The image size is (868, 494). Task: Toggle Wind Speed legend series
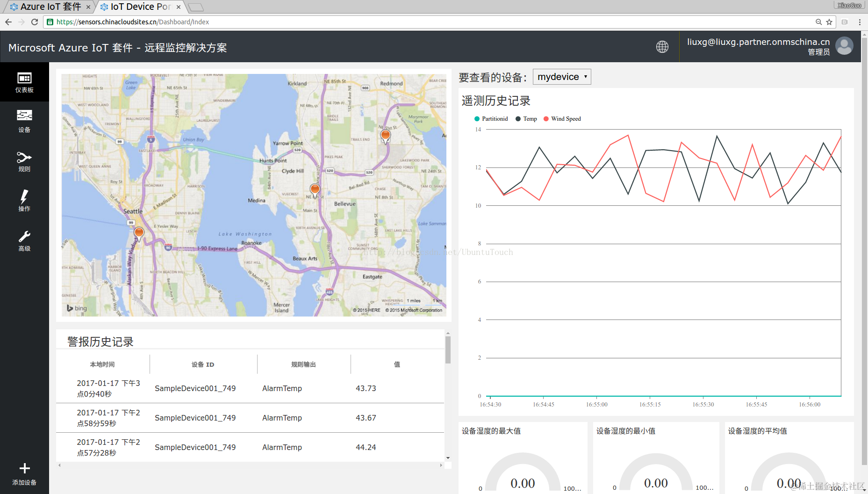tap(562, 119)
